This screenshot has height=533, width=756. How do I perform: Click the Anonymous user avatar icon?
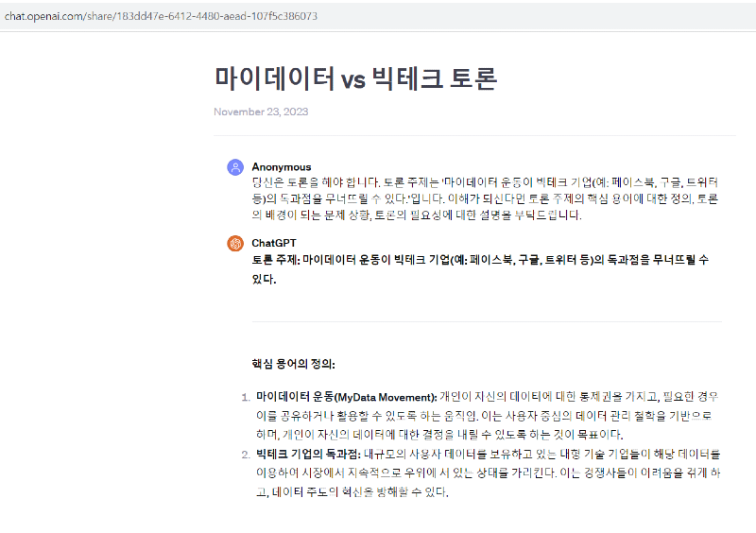click(x=235, y=167)
